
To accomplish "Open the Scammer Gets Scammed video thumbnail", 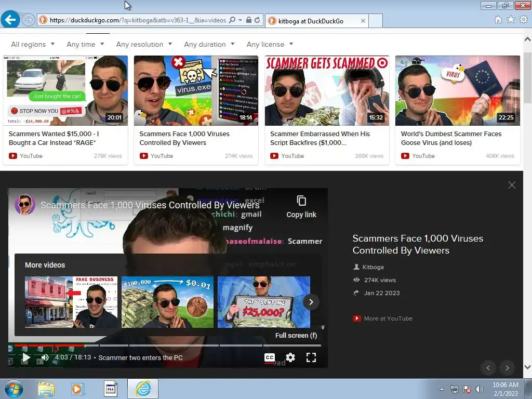I will point(327,90).
